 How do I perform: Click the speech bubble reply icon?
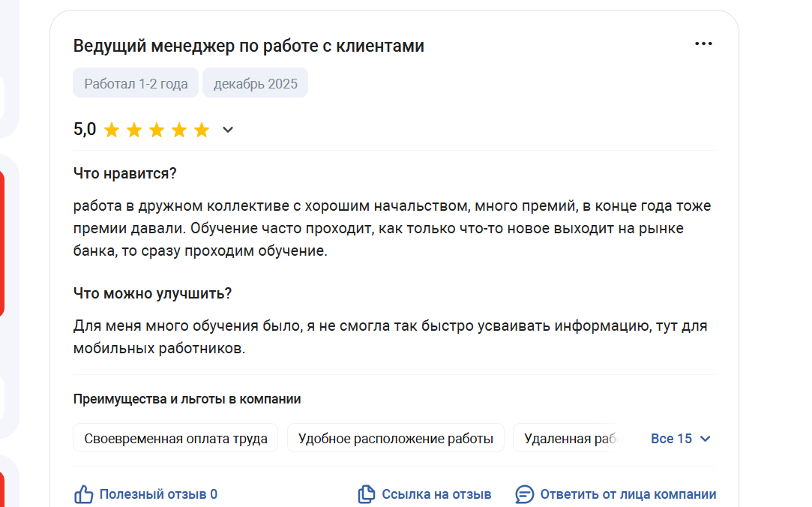[525, 494]
